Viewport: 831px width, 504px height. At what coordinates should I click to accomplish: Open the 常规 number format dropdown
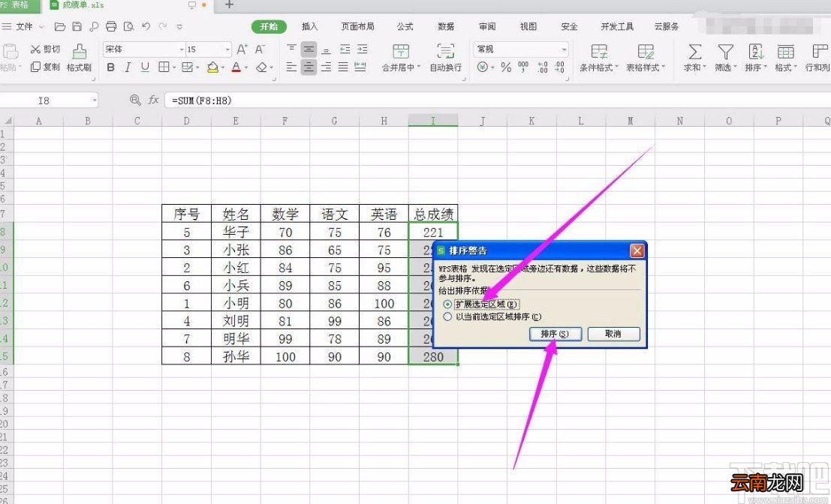(x=563, y=49)
